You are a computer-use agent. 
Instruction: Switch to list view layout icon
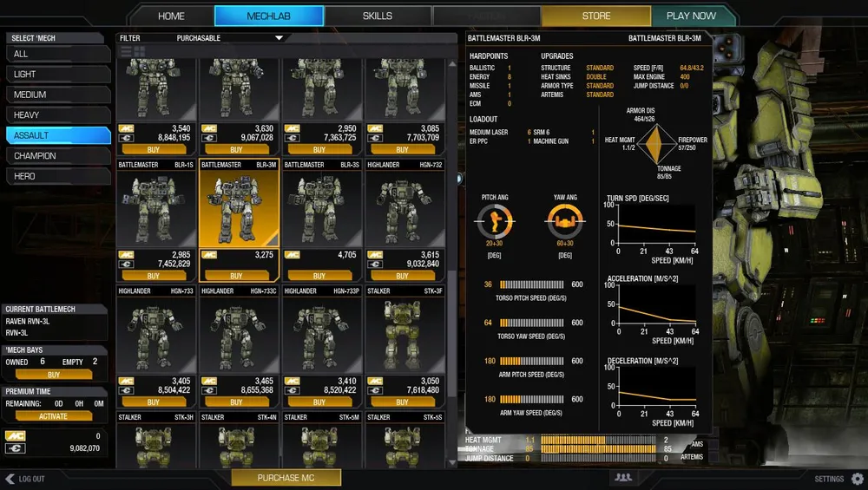126,51
